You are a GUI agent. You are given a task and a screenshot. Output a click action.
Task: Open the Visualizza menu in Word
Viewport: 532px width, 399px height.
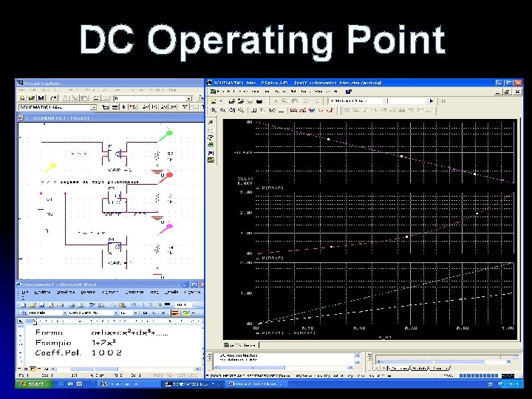tap(66, 292)
